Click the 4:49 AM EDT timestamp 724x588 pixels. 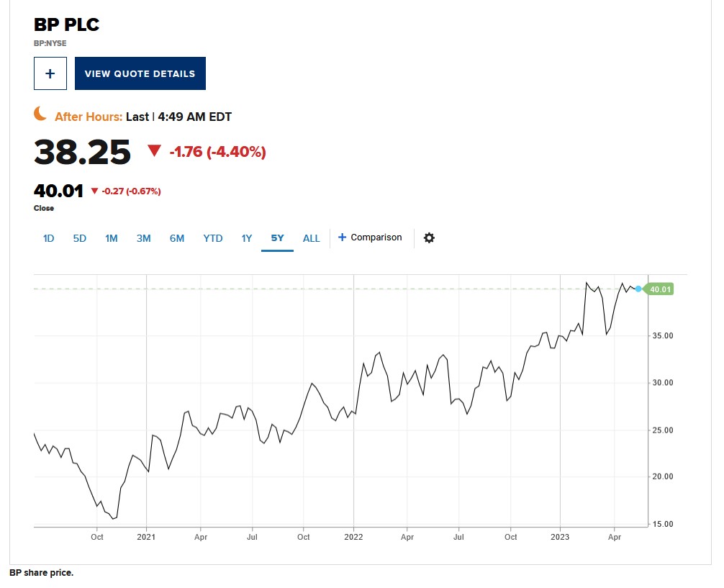coord(194,117)
